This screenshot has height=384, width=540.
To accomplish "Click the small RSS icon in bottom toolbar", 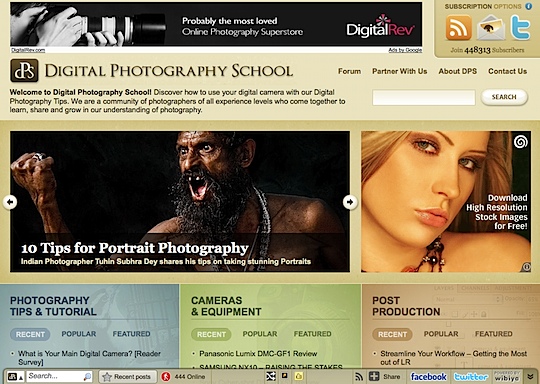I will click(359, 377).
